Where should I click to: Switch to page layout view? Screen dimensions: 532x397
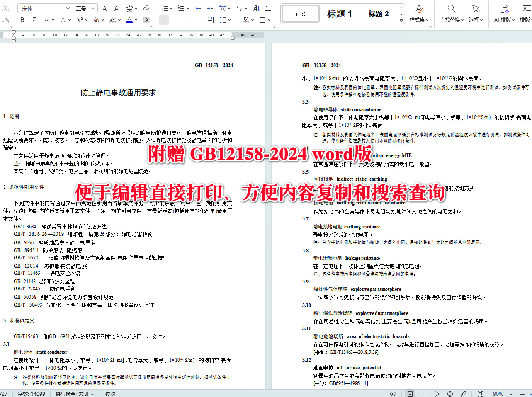point(410,394)
